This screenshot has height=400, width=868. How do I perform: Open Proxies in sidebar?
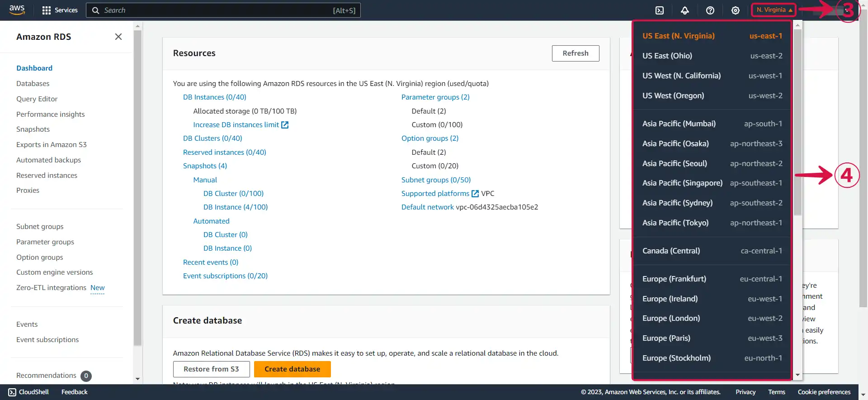[x=28, y=190]
